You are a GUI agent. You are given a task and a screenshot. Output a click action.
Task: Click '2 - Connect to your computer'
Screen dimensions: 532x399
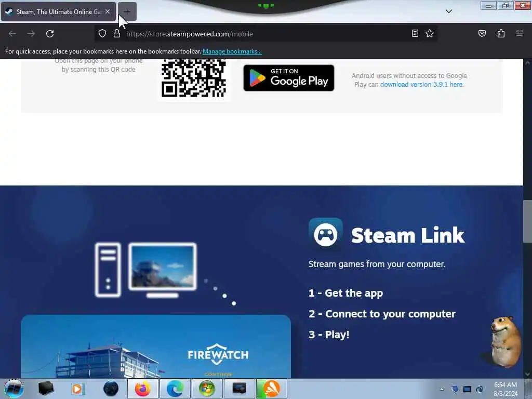pos(382,314)
